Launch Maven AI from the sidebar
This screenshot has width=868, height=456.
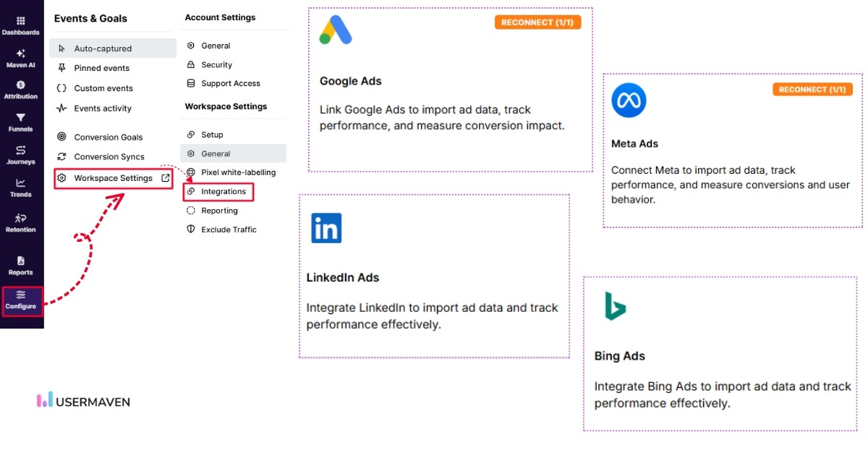[21, 58]
